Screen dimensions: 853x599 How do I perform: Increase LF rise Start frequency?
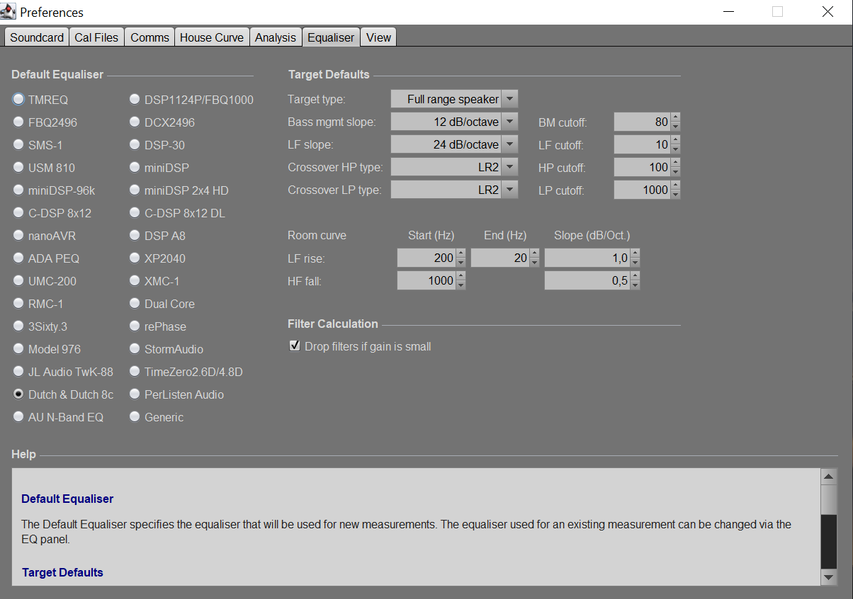(x=461, y=254)
